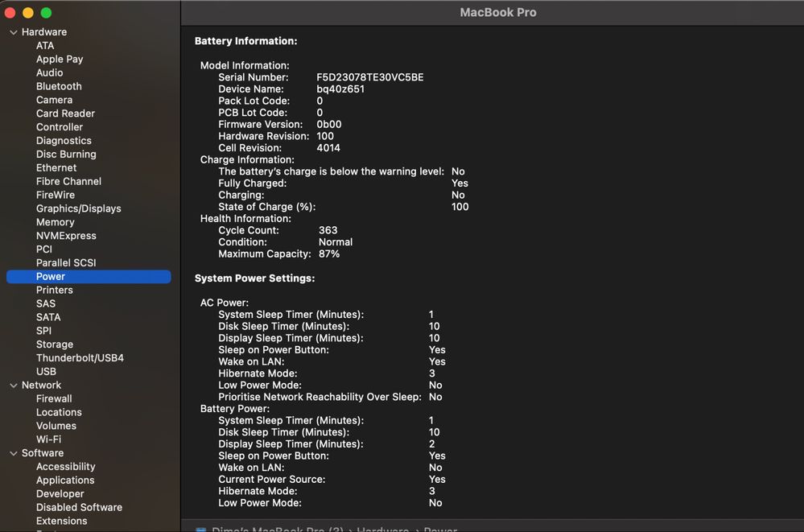Select Controller in the sidebar
Image resolution: width=804 pixels, height=532 pixels.
pos(60,127)
